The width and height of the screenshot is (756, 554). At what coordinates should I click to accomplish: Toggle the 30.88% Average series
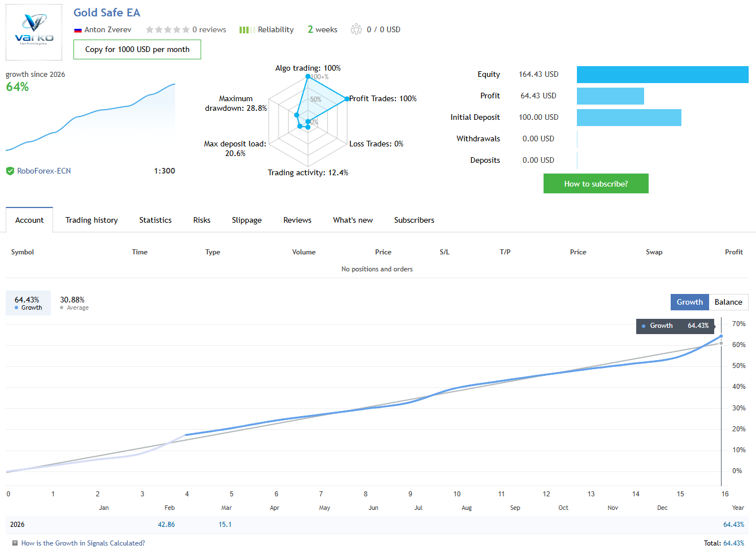pos(73,303)
